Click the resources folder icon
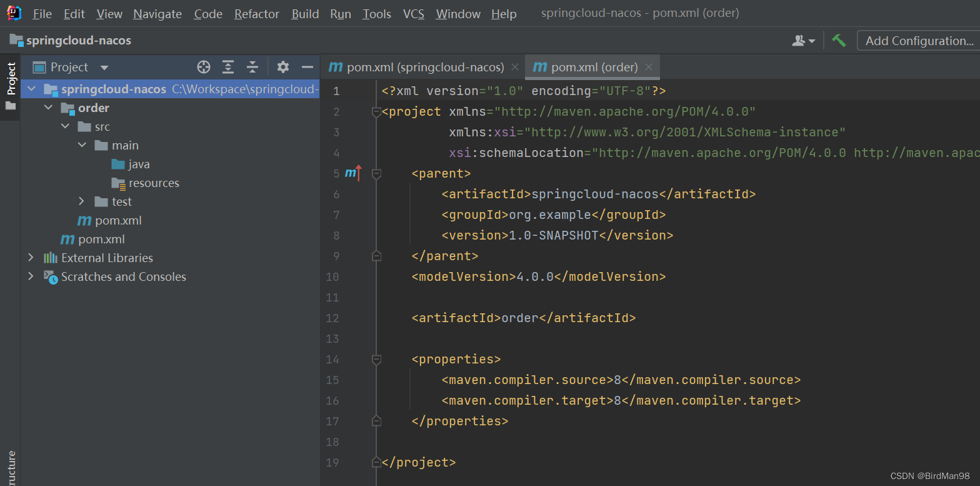980x486 pixels. (x=118, y=183)
